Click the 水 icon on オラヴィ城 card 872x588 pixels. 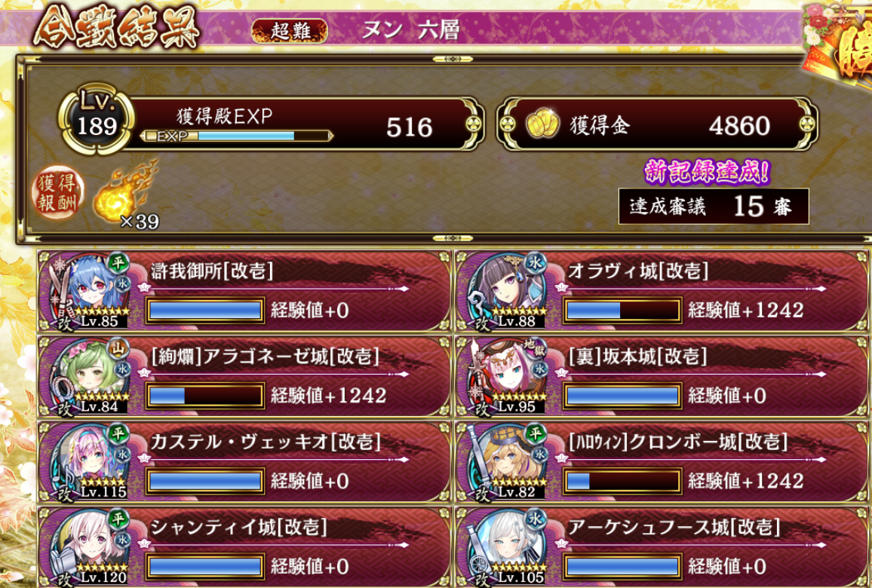click(535, 263)
